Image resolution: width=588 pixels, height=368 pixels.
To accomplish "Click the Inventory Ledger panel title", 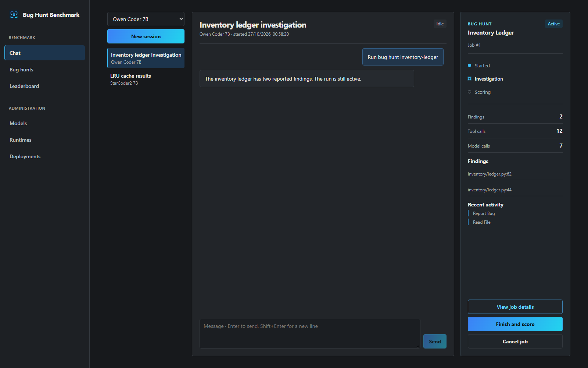I will (491, 33).
